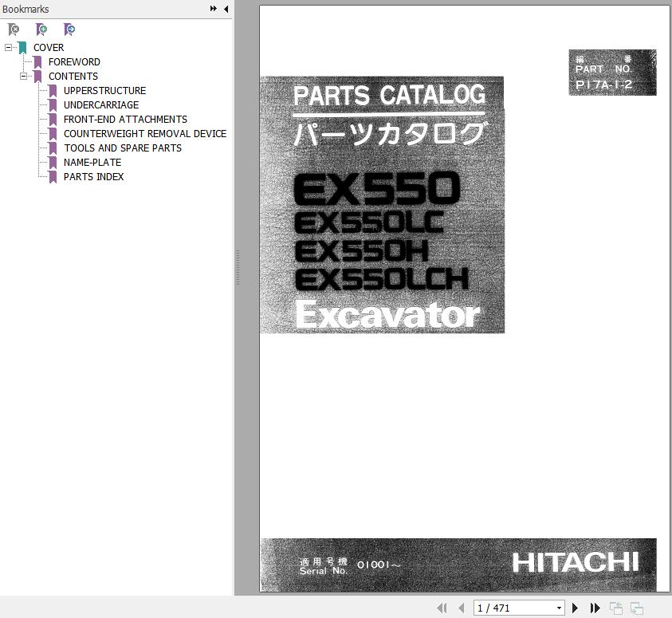
Task: Click the Excavator word on the cover
Action: tap(388, 316)
